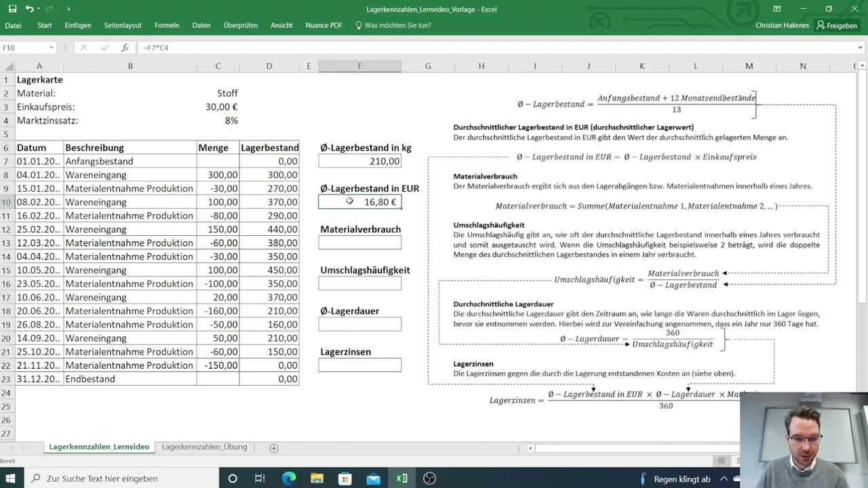This screenshot has height=488, width=868.
Task: Click the empty Lagerzinsen result cell
Action: [x=359, y=365]
